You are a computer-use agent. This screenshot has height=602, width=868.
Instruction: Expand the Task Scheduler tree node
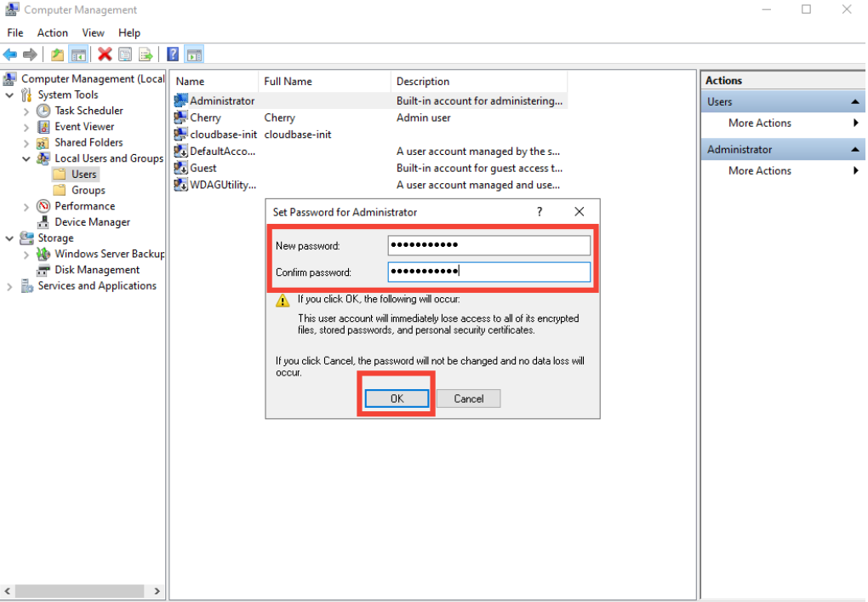click(x=26, y=111)
